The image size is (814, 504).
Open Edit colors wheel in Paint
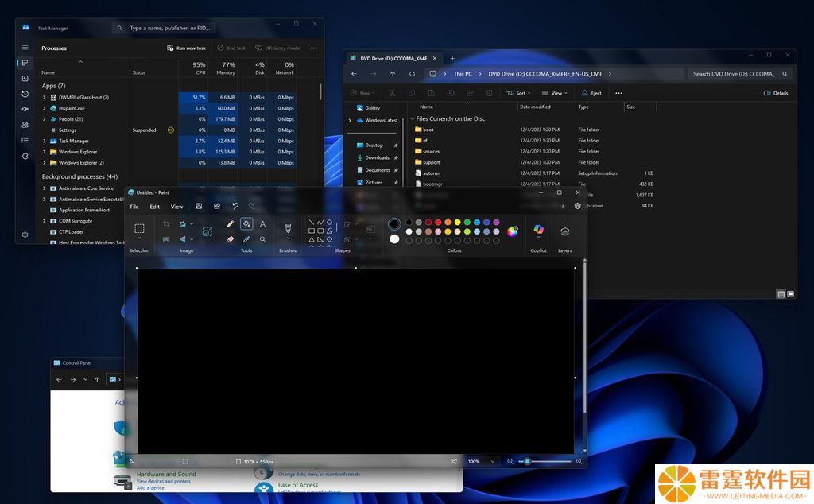(513, 231)
